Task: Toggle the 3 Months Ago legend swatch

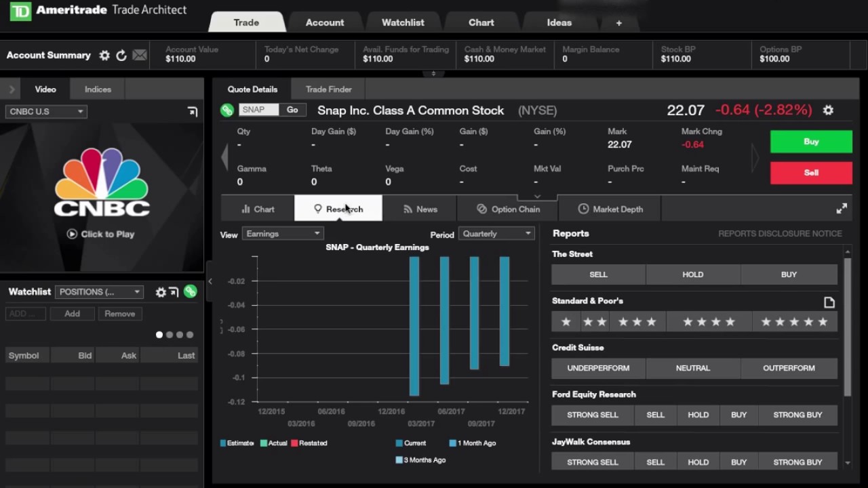Action: pos(399,460)
